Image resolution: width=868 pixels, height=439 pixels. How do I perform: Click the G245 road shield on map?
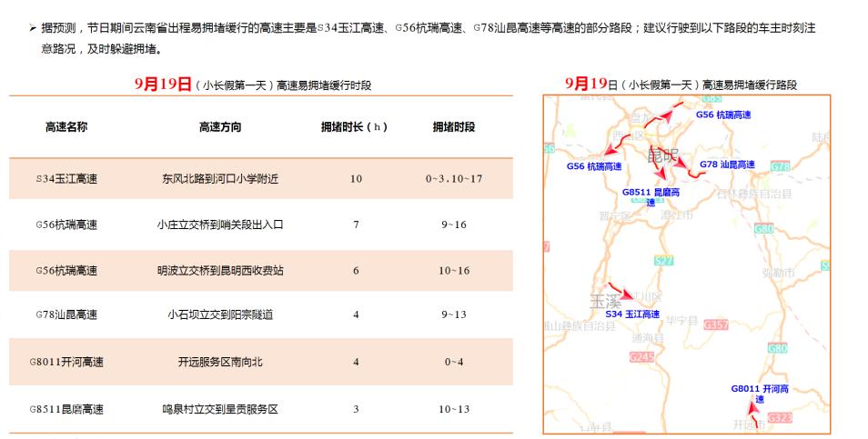[641, 357]
